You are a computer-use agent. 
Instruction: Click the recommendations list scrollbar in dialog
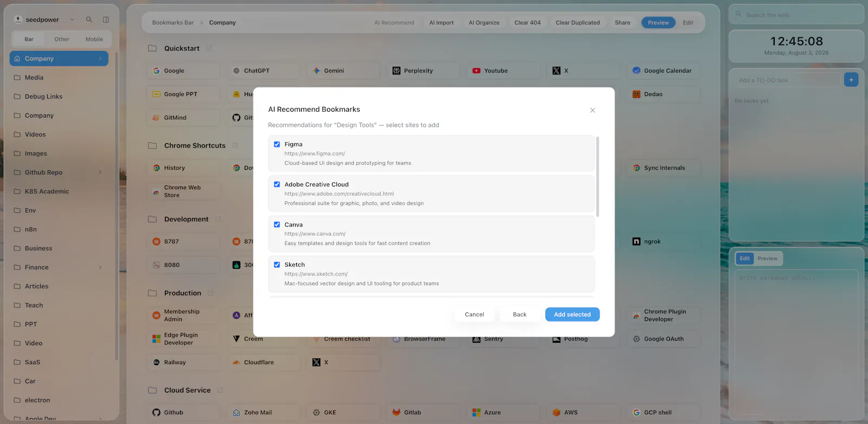pos(598,177)
